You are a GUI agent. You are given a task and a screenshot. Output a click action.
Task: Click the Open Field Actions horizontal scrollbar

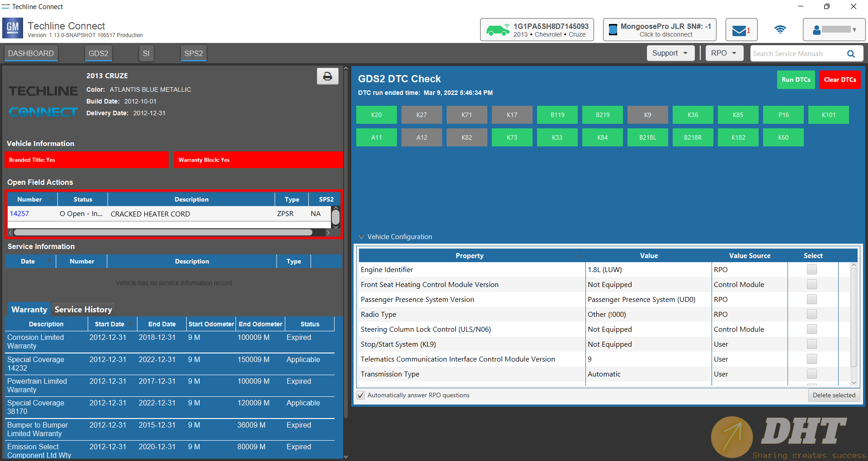coord(163,232)
